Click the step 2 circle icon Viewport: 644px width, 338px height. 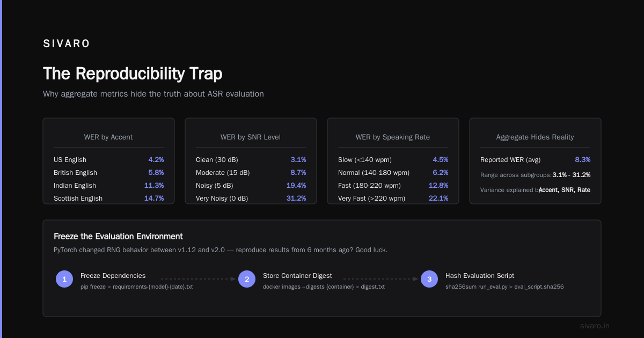point(247,279)
